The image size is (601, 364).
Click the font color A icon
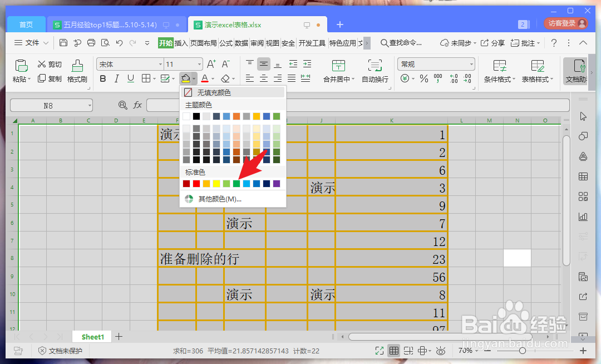pyautogui.click(x=205, y=78)
